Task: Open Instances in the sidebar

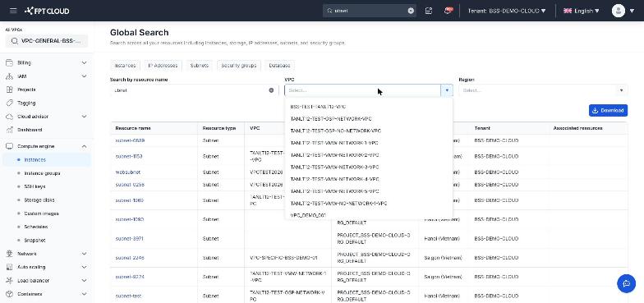Action: (47, 159)
